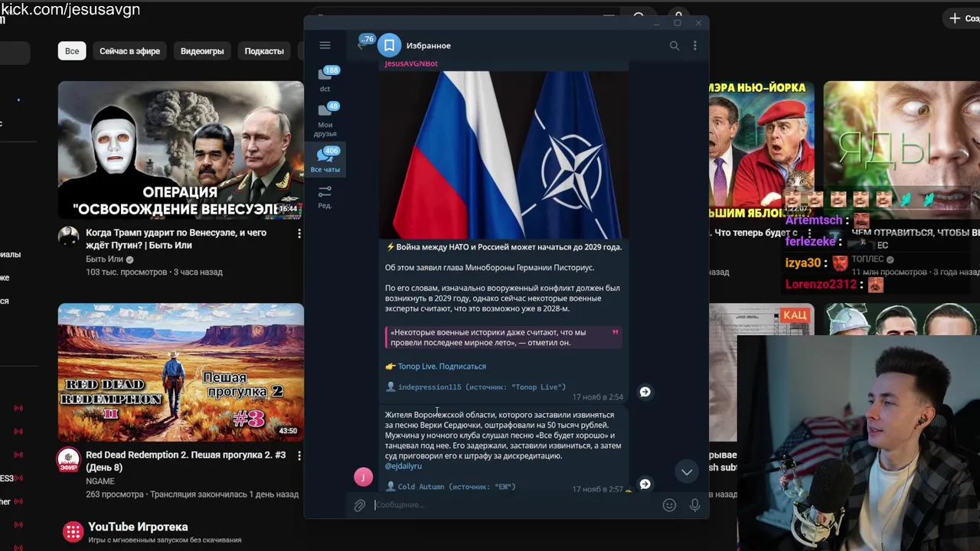This screenshot has width=980, height=551.
Task: Open the Быть Или channel avatar
Action: 69,237
